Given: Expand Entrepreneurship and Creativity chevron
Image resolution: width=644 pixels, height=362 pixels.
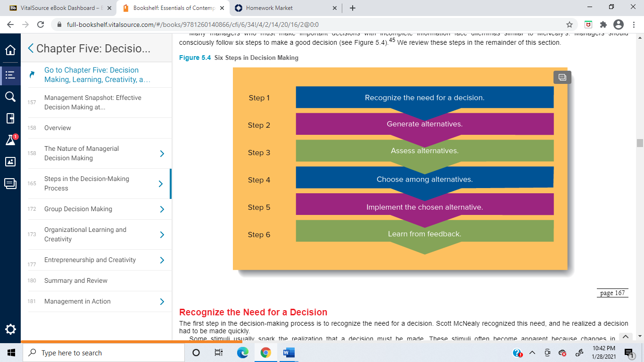Looking at the screenshot, I should (x=162, y=260).
